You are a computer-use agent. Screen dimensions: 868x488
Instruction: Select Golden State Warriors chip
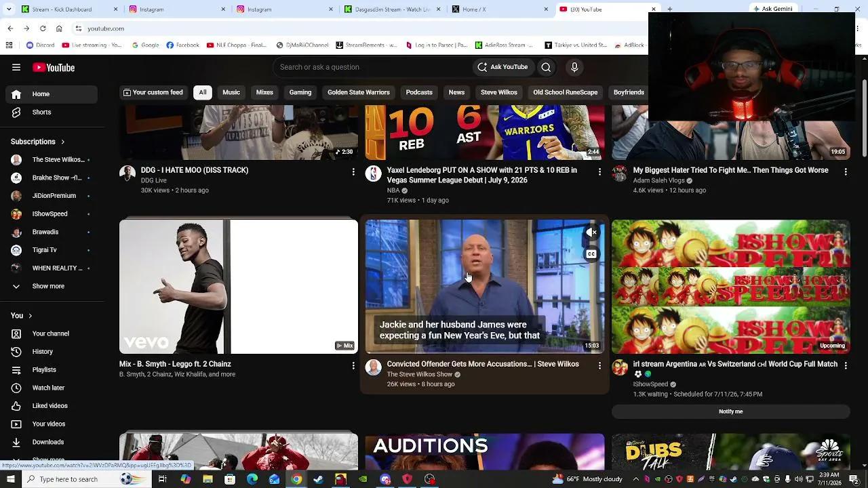[x=359, y=92]
